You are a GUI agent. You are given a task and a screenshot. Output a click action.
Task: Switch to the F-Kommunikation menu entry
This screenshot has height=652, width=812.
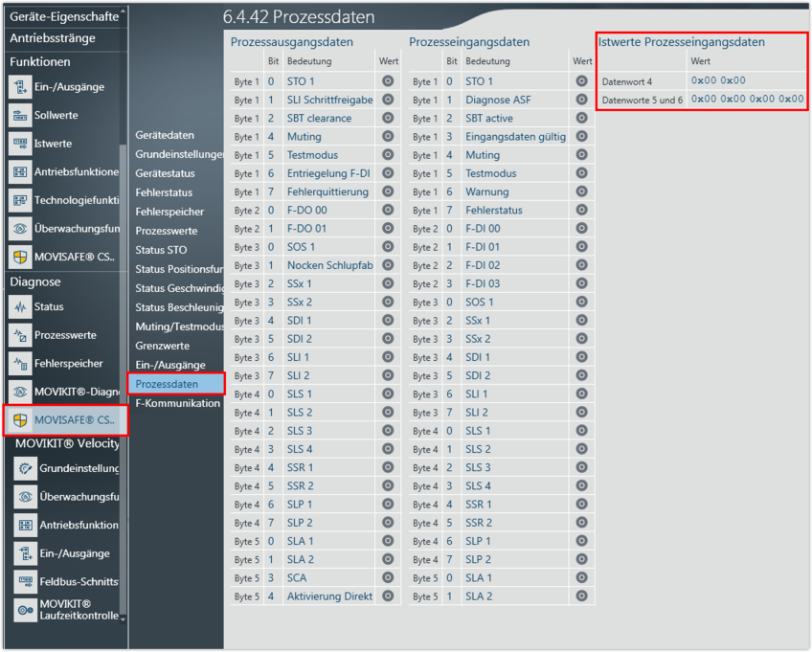point(177,403)
